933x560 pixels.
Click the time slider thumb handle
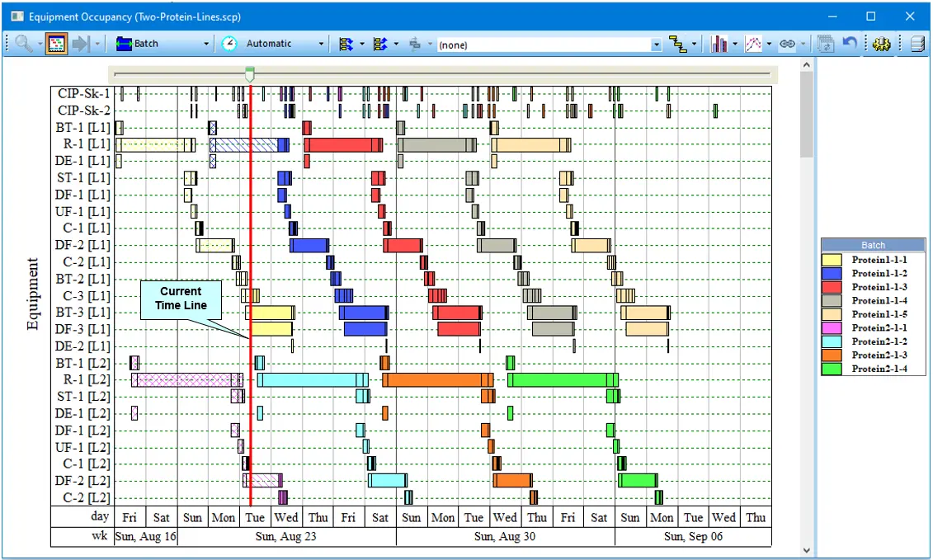pos(250,74)
